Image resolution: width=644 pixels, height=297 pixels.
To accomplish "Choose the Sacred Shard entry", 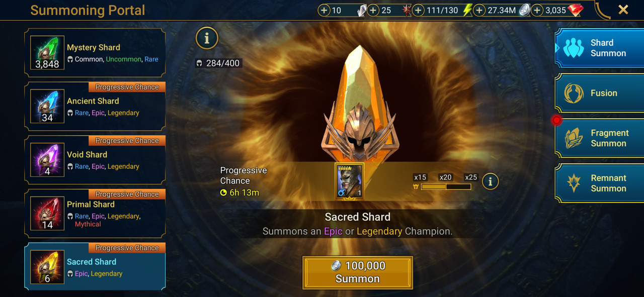I will (x=95, y=267).
